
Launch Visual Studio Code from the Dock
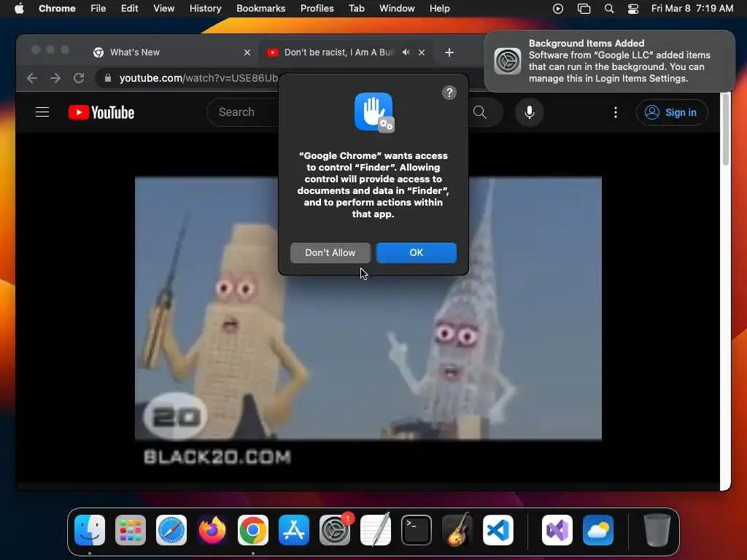click(498, 530)
